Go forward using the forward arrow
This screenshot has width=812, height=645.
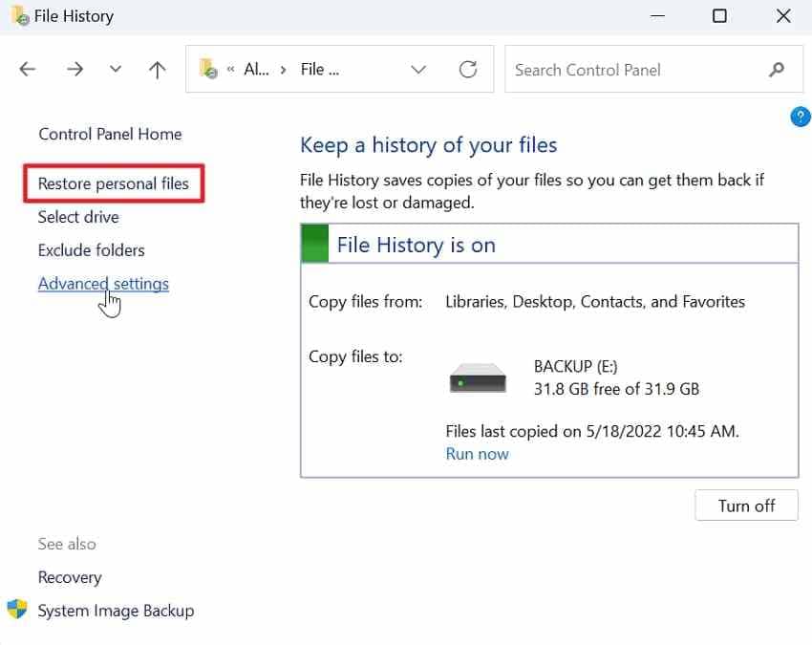[x=75, y=69]
